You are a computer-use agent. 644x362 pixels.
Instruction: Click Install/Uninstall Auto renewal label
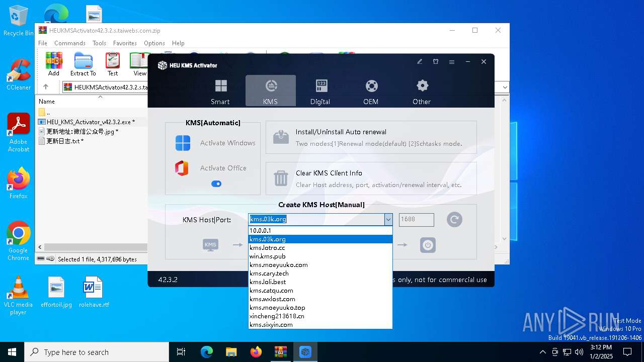(x=341, y=132)
